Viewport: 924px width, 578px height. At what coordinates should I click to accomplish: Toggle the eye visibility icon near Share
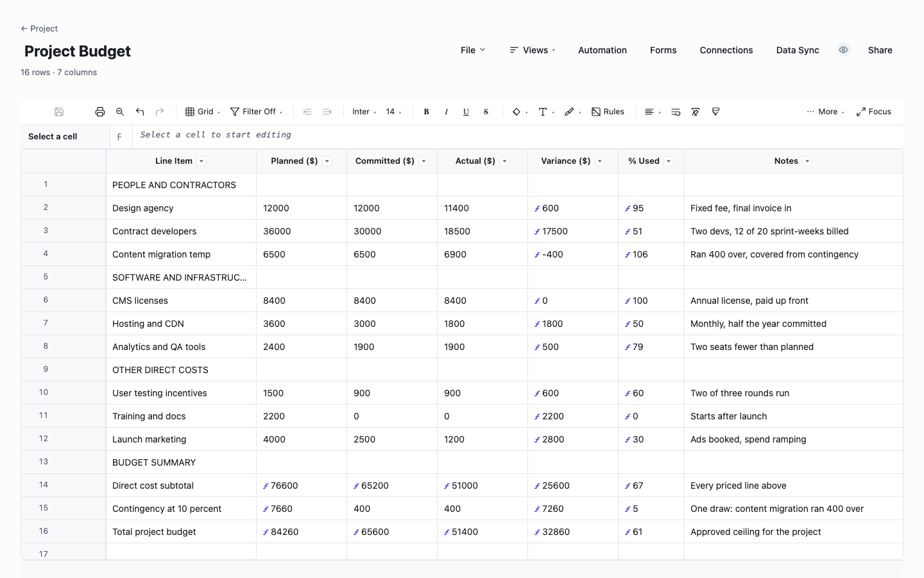click(x=844, y=50)
